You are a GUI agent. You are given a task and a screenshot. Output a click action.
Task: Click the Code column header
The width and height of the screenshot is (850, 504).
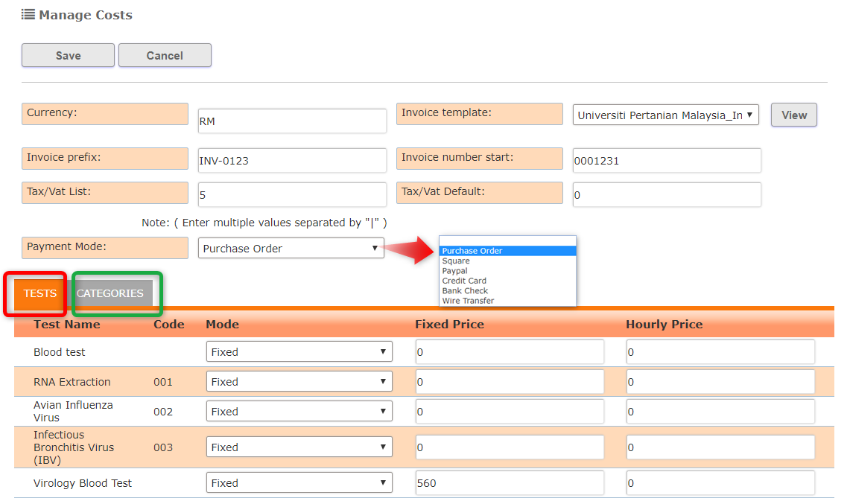[x=169, y=324]
